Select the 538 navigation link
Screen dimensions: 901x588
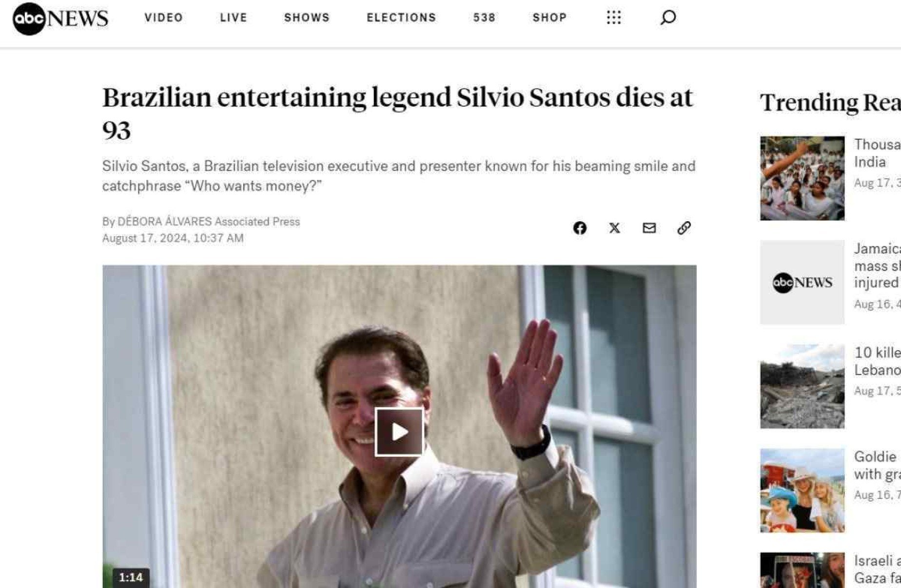[x=484, y=18]
